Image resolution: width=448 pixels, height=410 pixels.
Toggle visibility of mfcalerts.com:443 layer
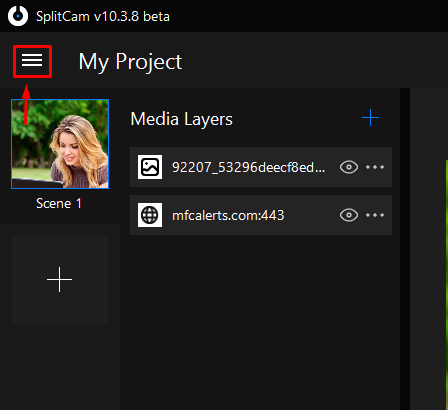(x=349, y=215)
